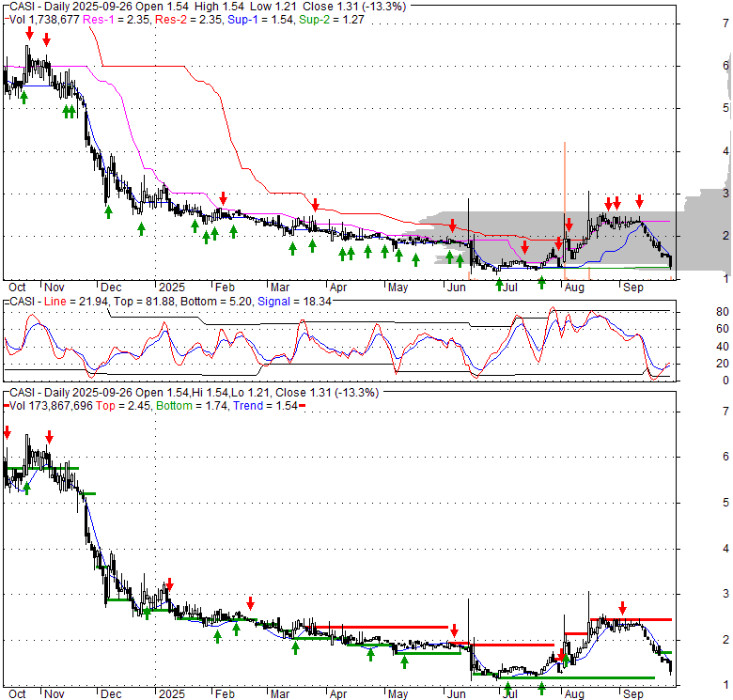733x700 pixels.
Task: Click the long green support line July–September bottom chart
Action: [577, 677]
